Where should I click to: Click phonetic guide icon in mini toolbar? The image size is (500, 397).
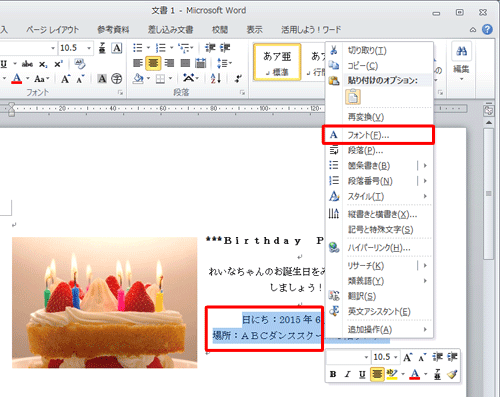tap(437, 375)
